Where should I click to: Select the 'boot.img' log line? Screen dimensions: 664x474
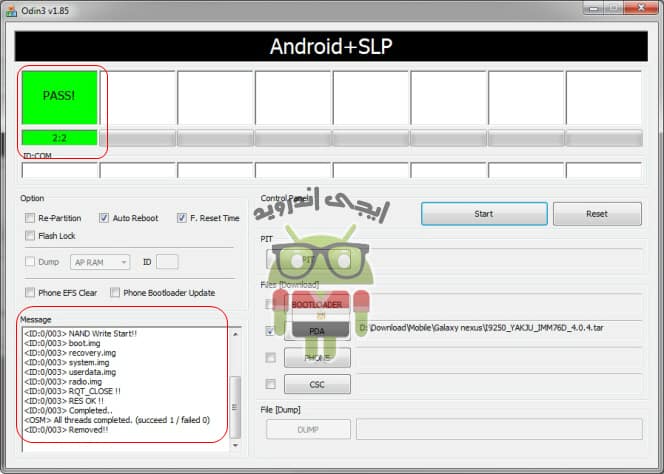click(62, 343)
